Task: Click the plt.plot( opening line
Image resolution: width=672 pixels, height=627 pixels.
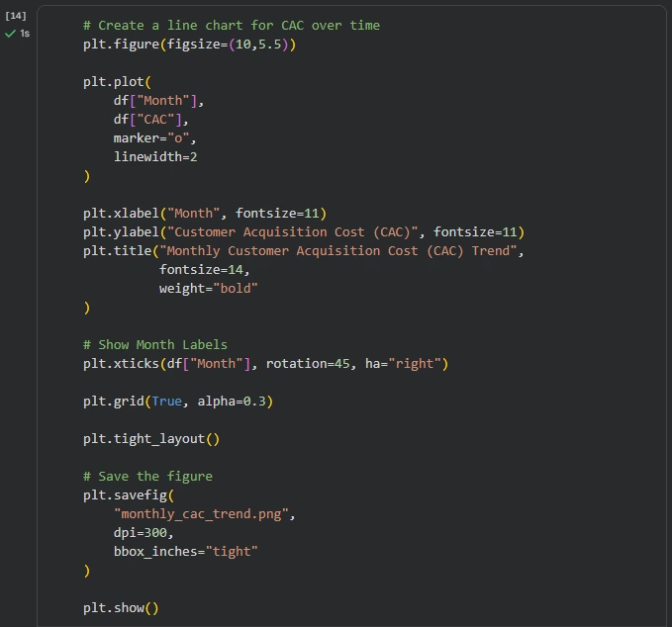Action: click(117, 82)
